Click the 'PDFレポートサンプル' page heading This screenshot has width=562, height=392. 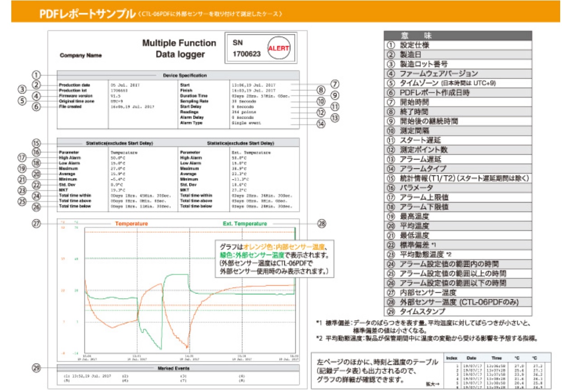point(88,13)
